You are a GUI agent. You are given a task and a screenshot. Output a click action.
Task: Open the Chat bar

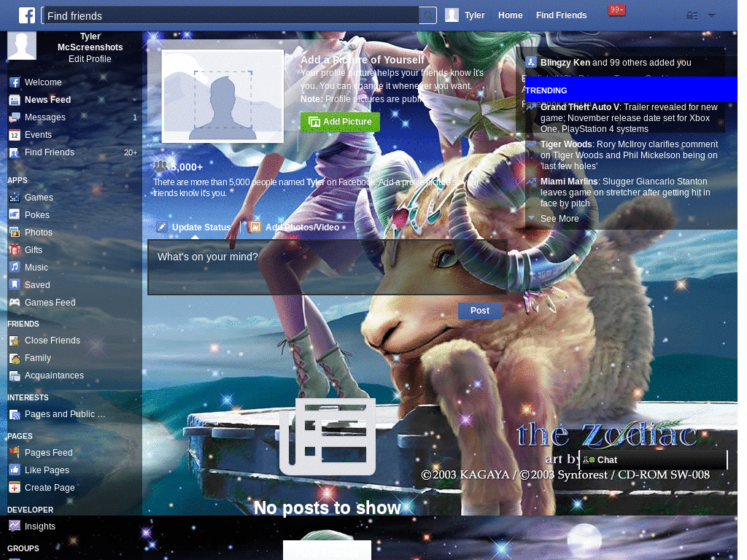(x=653, y=460)
